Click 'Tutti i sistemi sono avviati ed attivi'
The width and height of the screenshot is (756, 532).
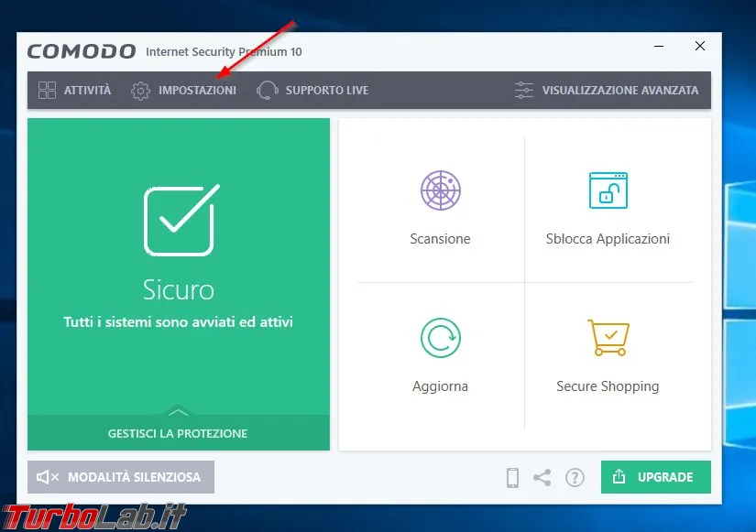point(178,322)
